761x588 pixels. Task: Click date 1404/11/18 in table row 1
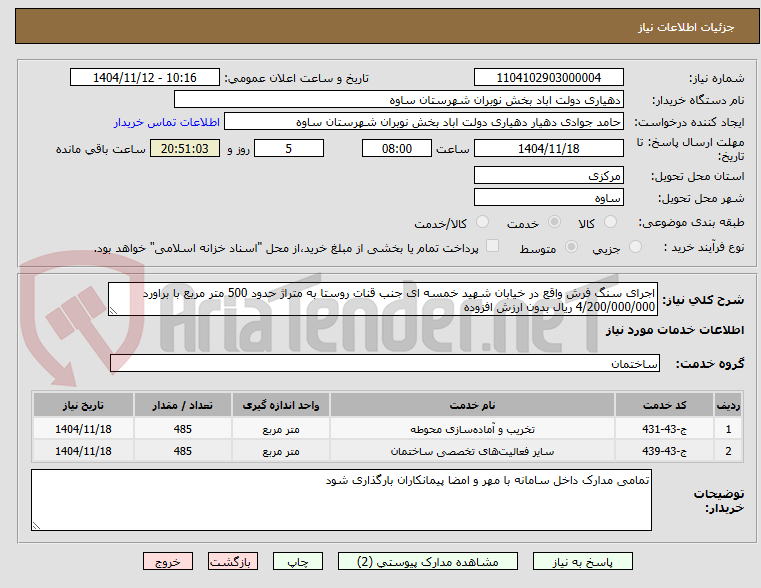tap(83, 429)
